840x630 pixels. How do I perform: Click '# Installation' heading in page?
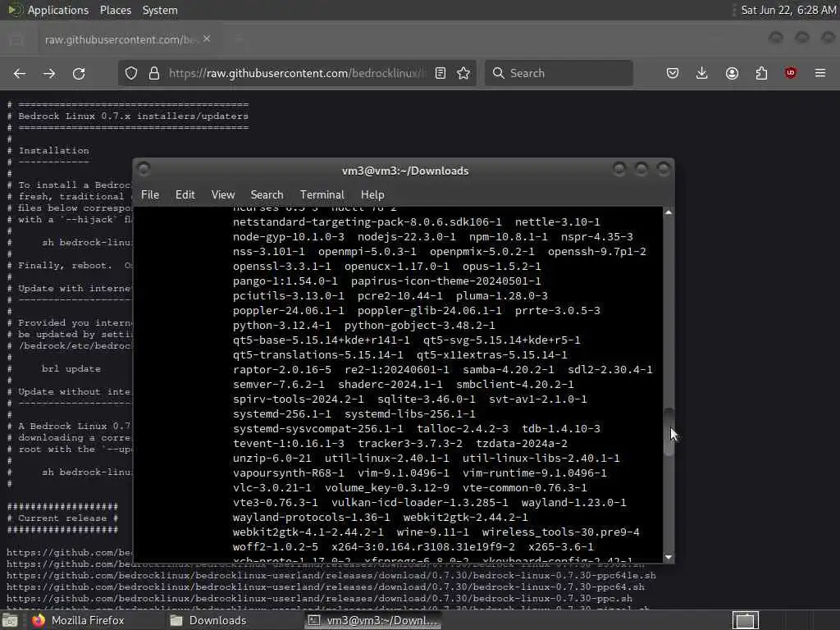[48, 151]
